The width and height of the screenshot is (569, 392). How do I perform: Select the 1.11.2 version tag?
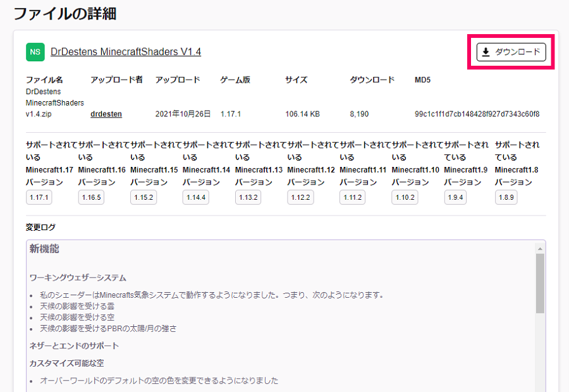pyautogui.click(x=352, y=197)
